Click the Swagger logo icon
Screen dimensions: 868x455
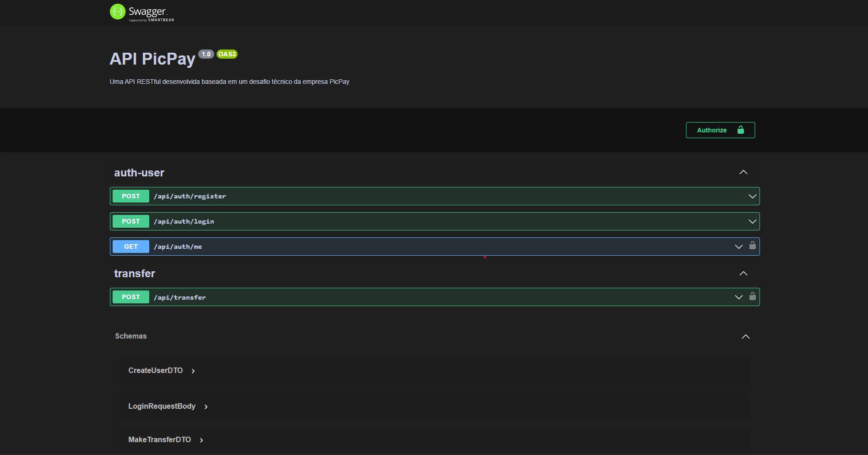[118, 12]
